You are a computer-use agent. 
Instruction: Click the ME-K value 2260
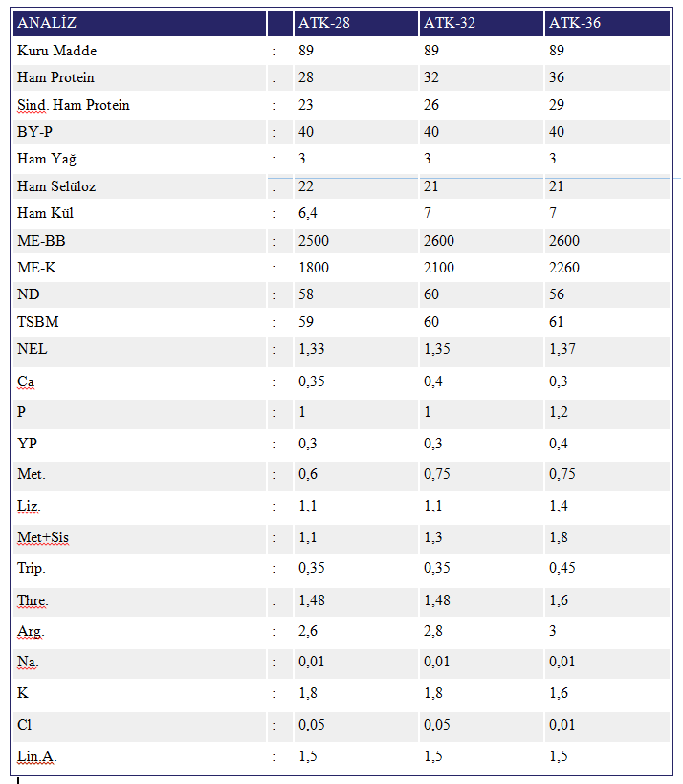pyautogui.click(x=564, y=268)
